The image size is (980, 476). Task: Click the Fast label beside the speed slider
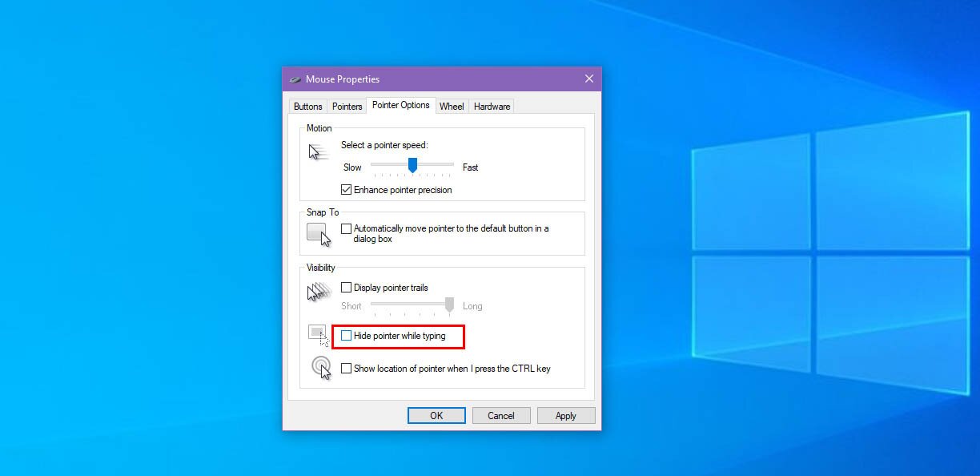click(x=470, y=167)
